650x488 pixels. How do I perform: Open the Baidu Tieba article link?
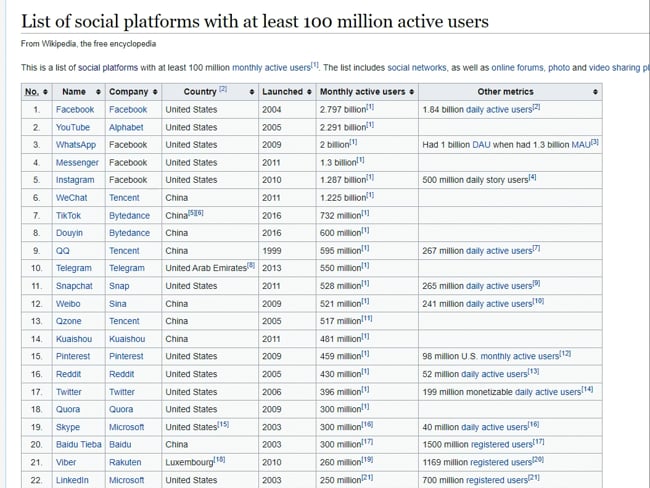[x=79, y=445]
